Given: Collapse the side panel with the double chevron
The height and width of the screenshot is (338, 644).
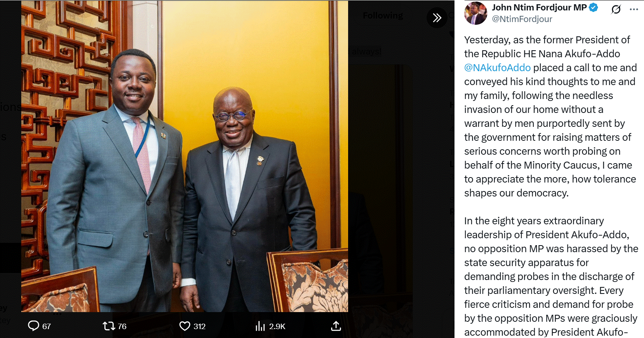Looking at the screenshot, I should 437,17.
